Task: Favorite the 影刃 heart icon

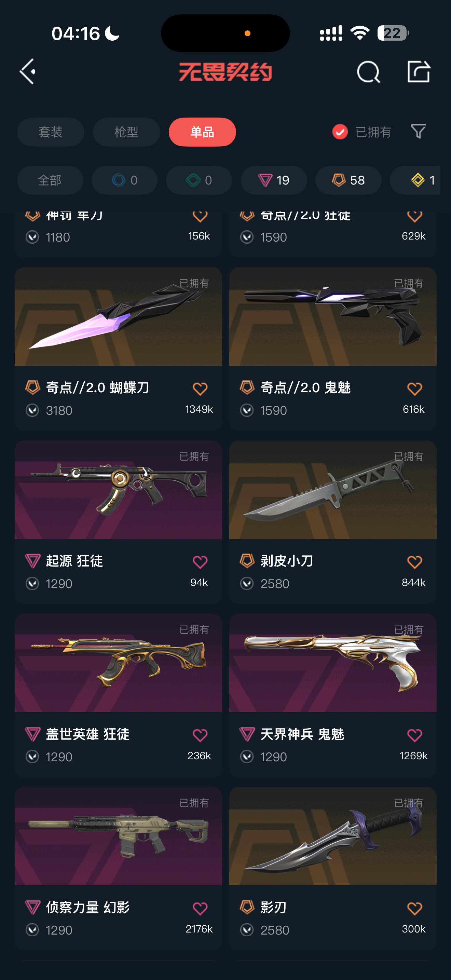Action: 414,909
